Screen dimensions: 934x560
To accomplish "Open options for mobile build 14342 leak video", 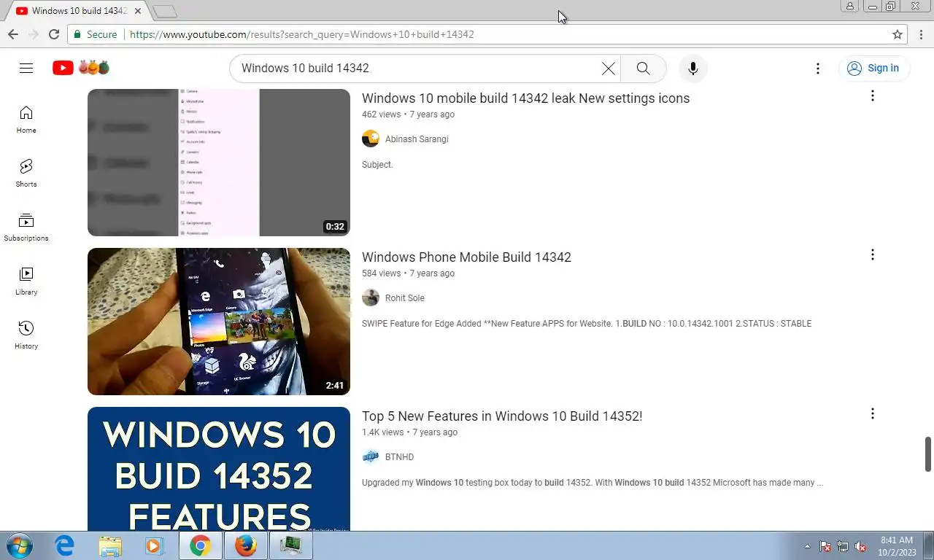I will 872,96.
